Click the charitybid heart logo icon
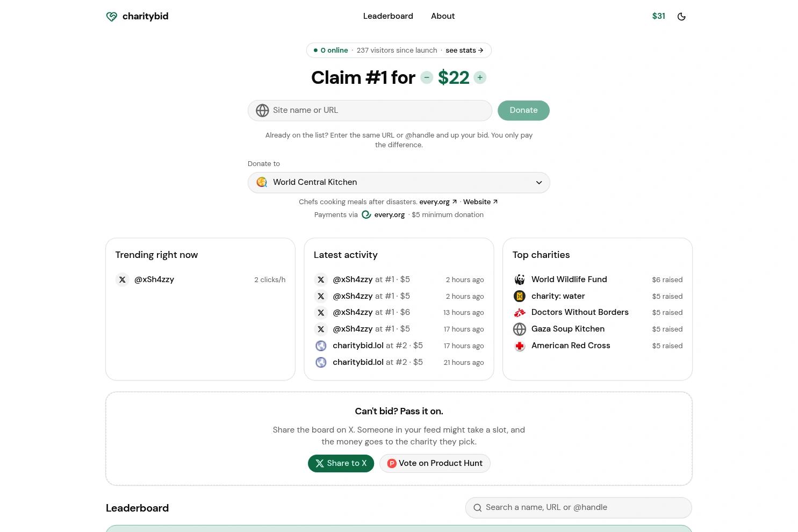Image resolution: width=798 pixels, height=532 pixels. click(112, 17)
